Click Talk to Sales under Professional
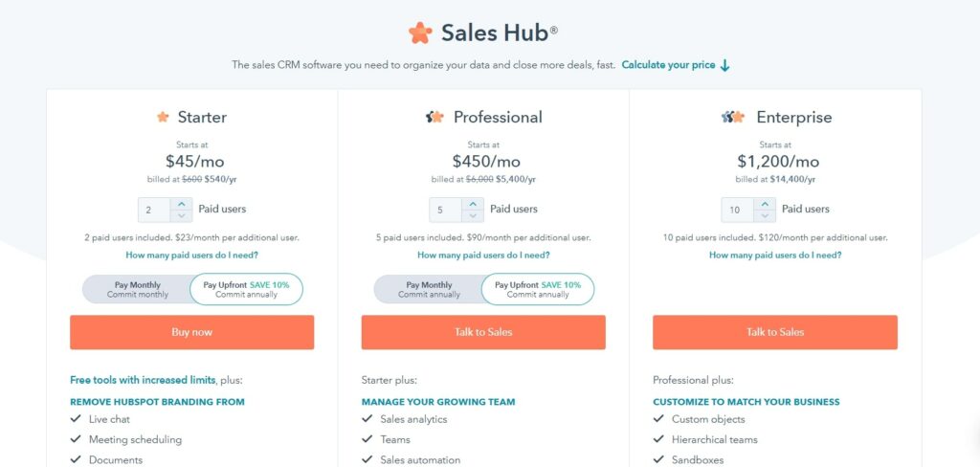 (x=483, y=332)
